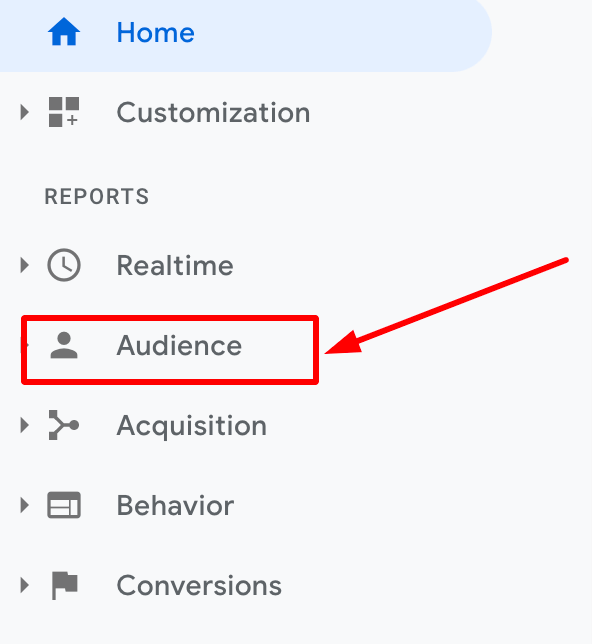This screenshot has height=644, width=592.
Task: Click the Acquisition branching icon
Action: point(64,425)
